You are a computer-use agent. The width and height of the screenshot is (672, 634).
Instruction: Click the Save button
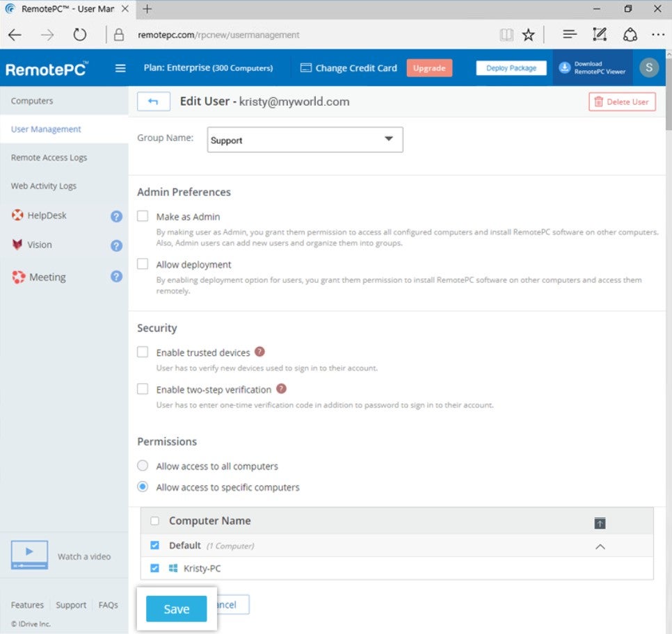pyautogui.click(x=176, y=609)
